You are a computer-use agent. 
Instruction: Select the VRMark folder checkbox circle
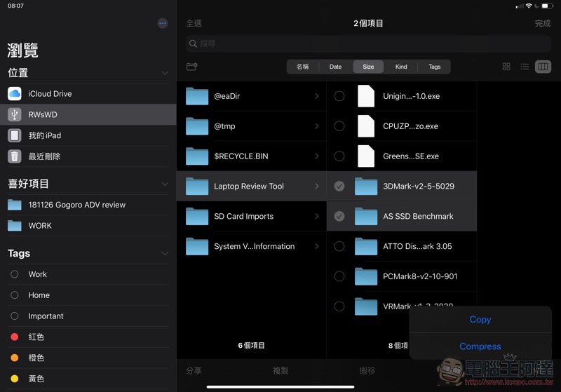(x=339, y=306)
